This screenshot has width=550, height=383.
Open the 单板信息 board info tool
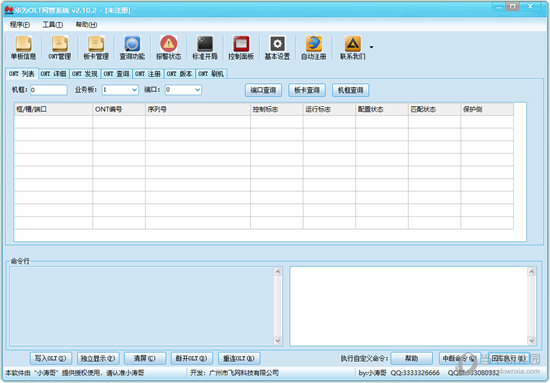[23, 48]
